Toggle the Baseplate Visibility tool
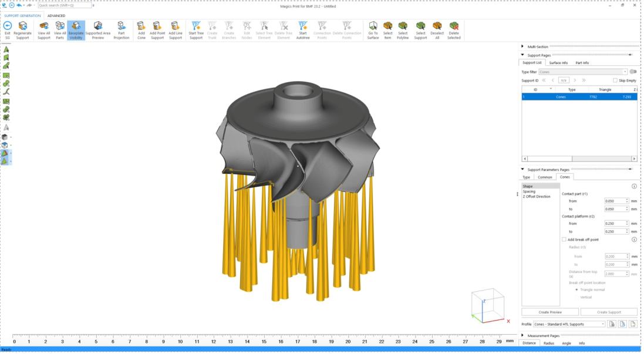This screenshot has height=354, width=644. (76, 31)
